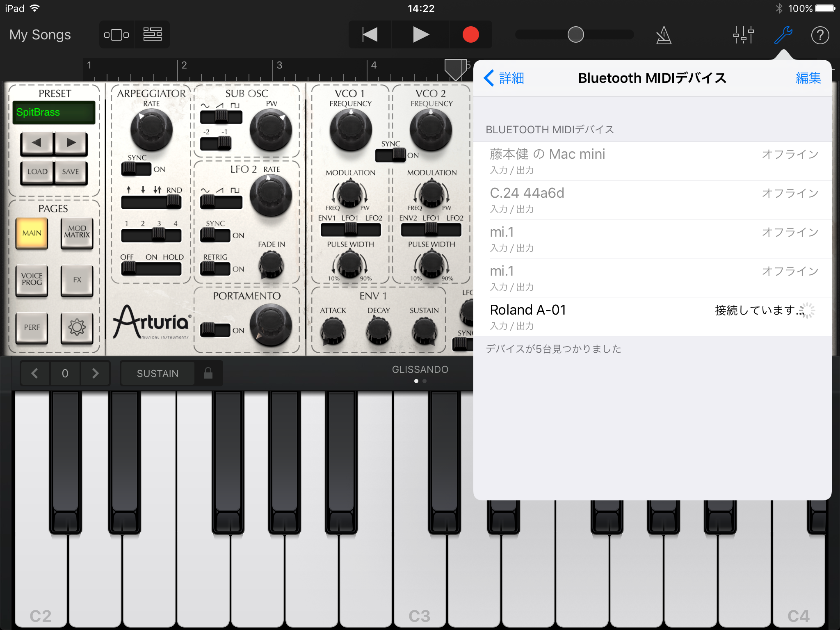Go to next preset arrow
Image resolution: width=840 pixels, height=630 pixels.
click(71, 143)
